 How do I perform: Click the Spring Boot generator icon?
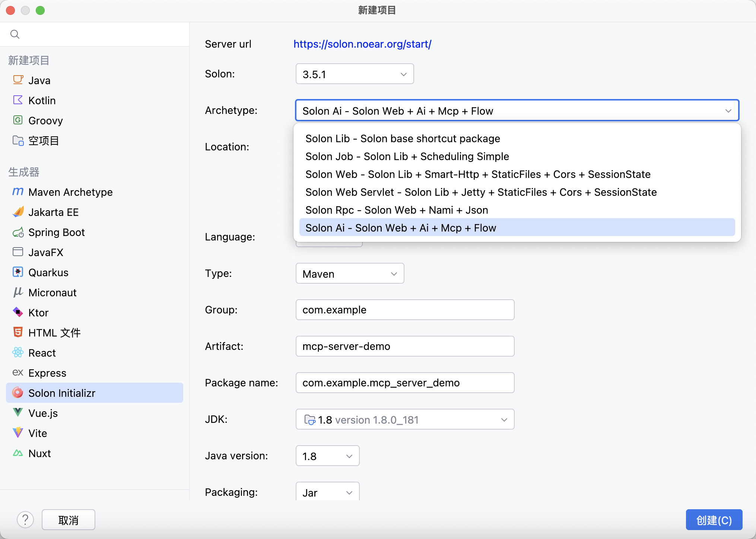click(18, 232)
